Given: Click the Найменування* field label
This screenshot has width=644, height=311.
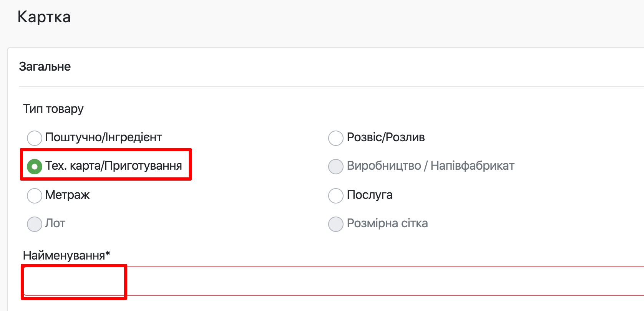Looking at the screenshot, I should [x=66, y=255].
